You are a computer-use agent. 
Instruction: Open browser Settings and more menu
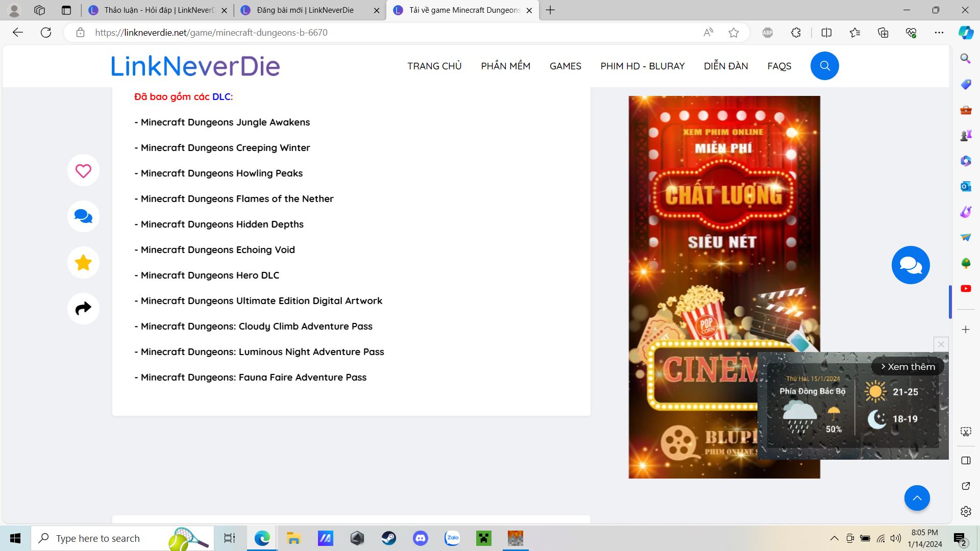939,33
